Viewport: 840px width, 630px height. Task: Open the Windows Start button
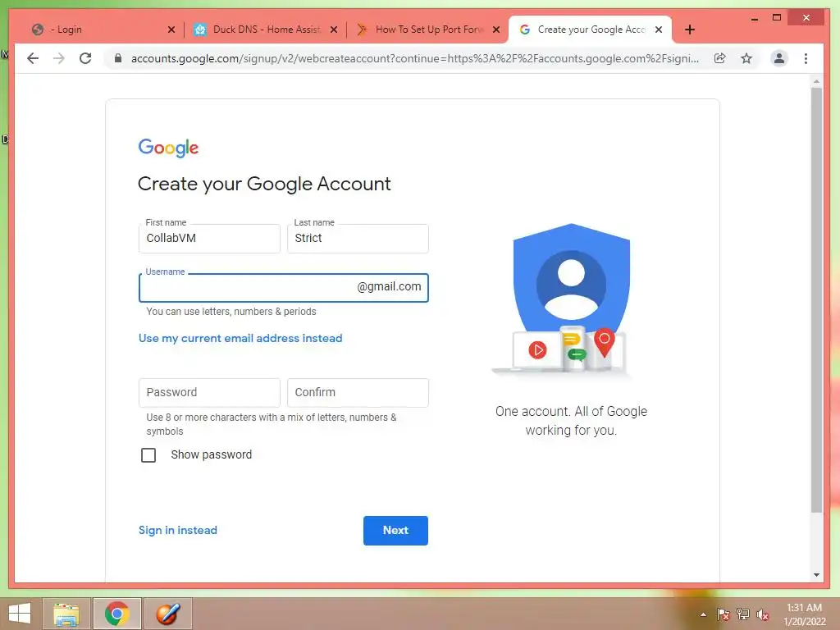point(20,614)
